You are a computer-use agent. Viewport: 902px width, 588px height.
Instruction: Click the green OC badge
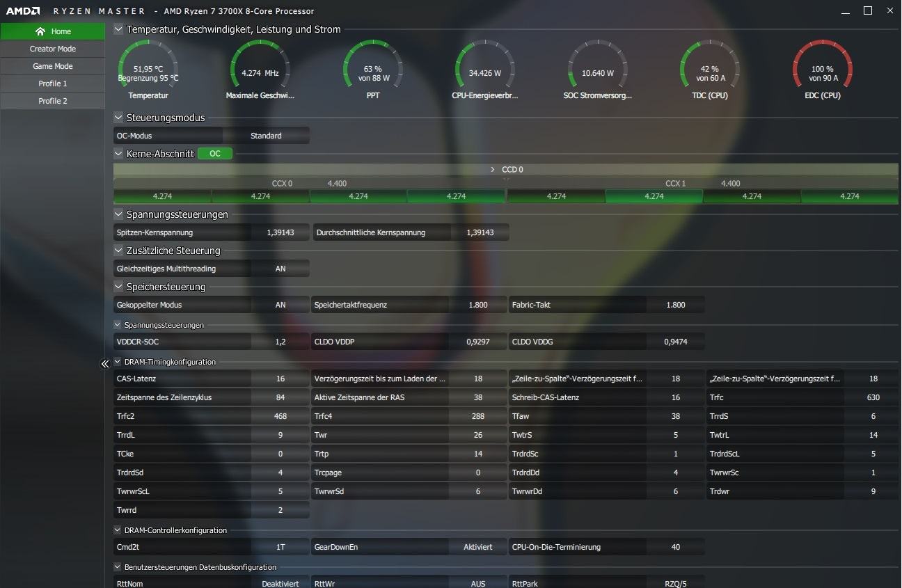click(215, 154)
